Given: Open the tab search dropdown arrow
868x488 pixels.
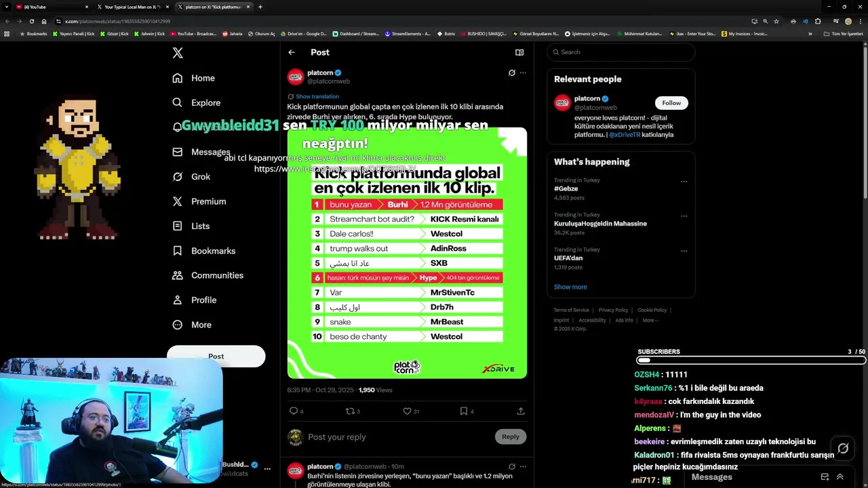Looking at the screenshot, I should (6, 7).
